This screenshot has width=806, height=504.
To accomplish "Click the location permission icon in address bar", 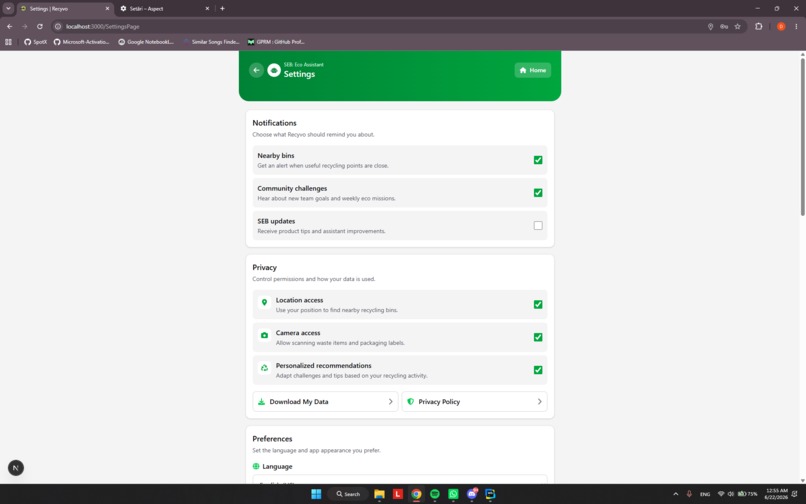I will pyautogui.click(x=710, y=26).
